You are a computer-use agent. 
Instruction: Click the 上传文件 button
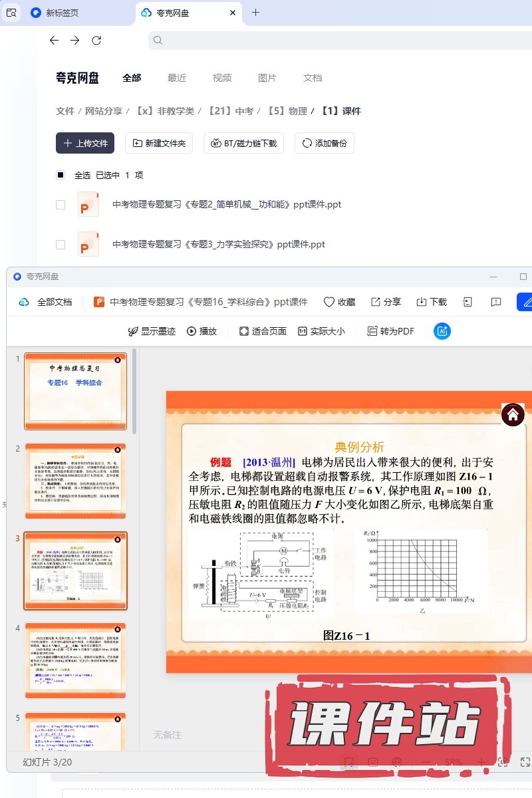85,143
